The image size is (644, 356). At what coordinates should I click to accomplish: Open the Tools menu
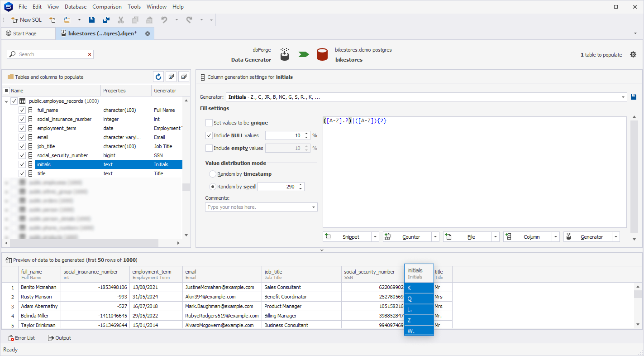(x=134, y=7)
